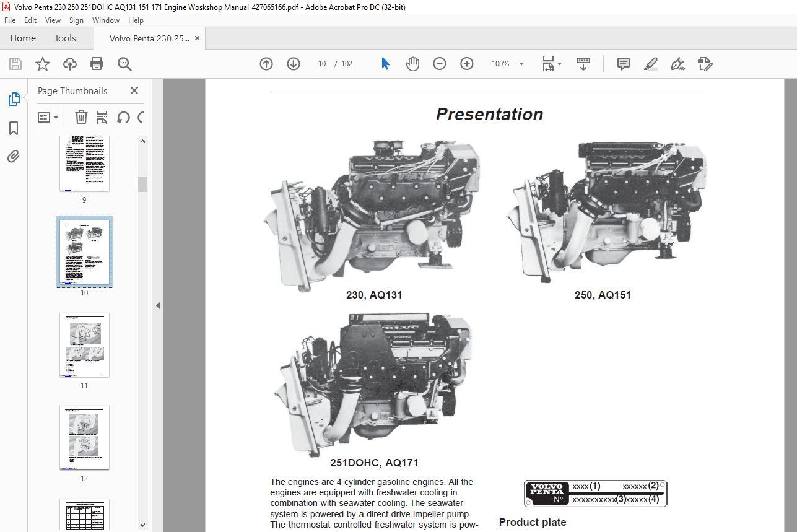Open the Page Thumbnails sidebar icon
Image resolution: width=797 pixels, height=532 pixels.
[14, 99]
